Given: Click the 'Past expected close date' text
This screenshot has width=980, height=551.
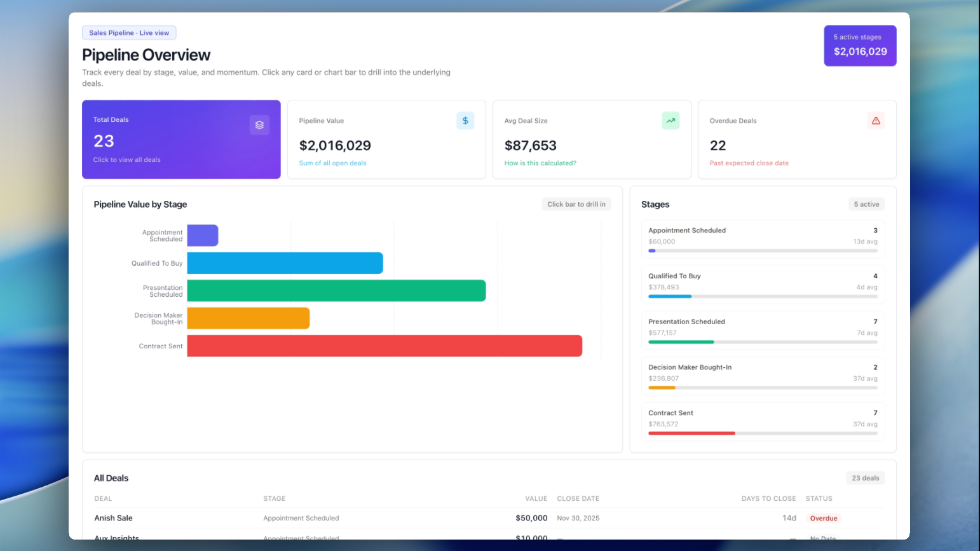Looking at the screenshot, I should click(749, 163).
